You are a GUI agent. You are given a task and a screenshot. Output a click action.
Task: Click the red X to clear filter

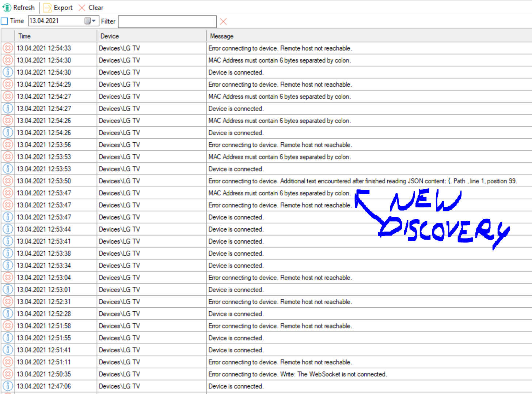pos(223,22)
